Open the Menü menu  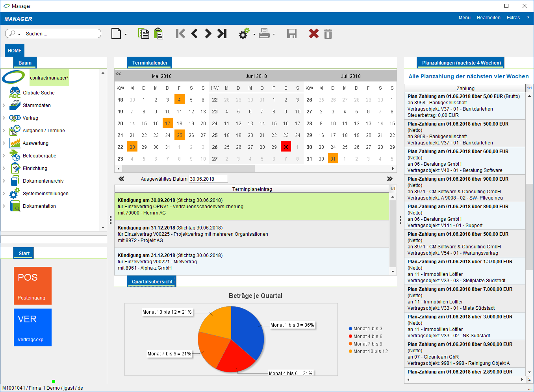pos(465,18)
